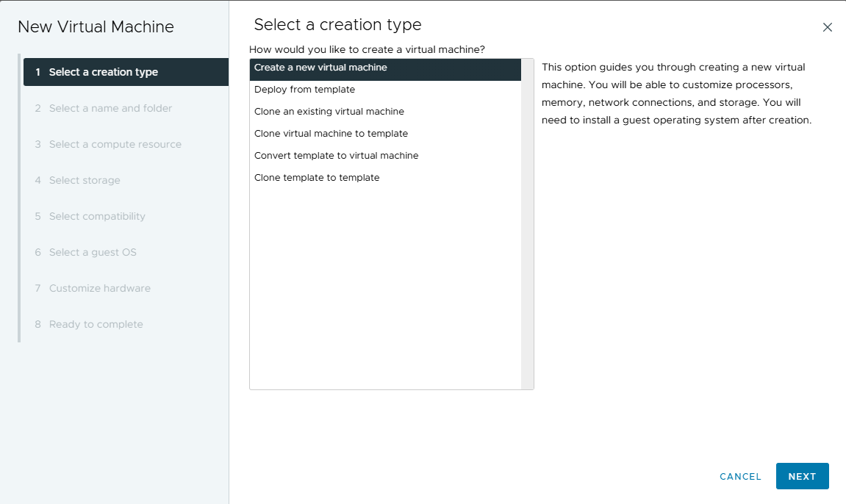Open step 7 Customize hardware
Screen dimensions: 846x504
click(99, 288)
